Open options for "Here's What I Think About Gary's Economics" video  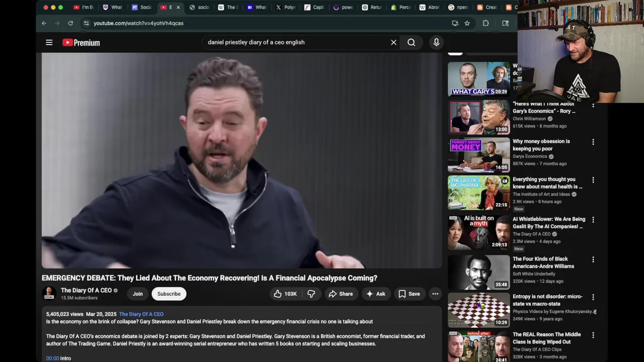pyautogui.click(x=593, y=105)
